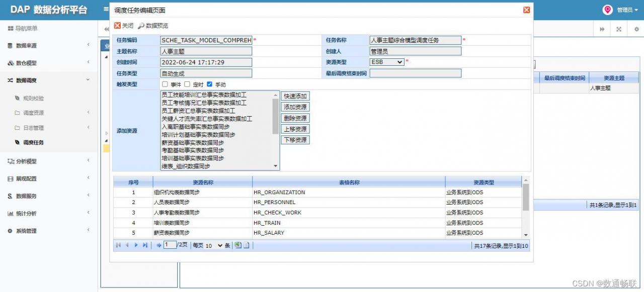This screenshot has width=644, height=292.
Task: Click the 统计分析 bar chart icon
Action: (x=11, y=214)
